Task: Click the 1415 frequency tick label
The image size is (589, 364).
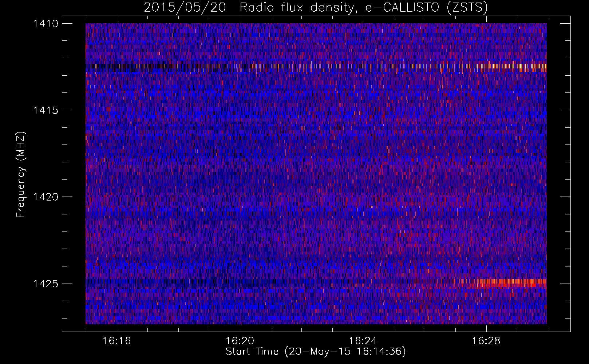Action: tap(46, 110)
